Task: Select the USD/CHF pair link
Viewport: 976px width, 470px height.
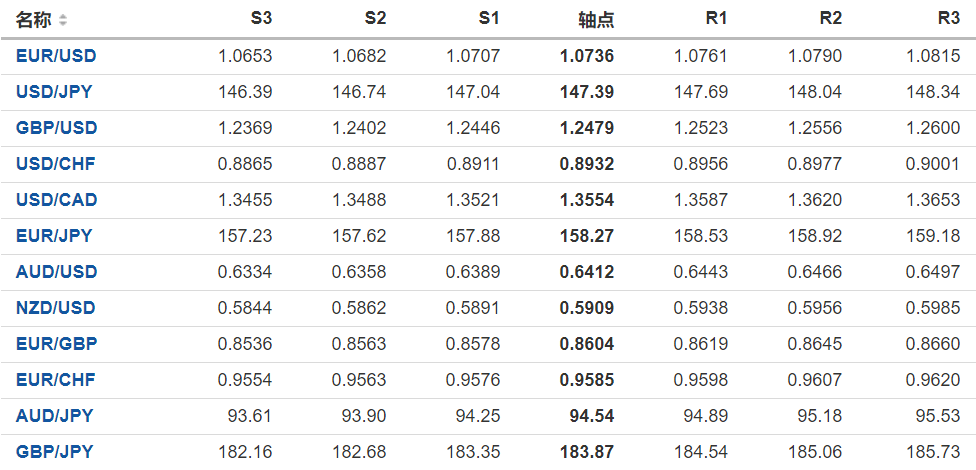Action: coord(56,164)
